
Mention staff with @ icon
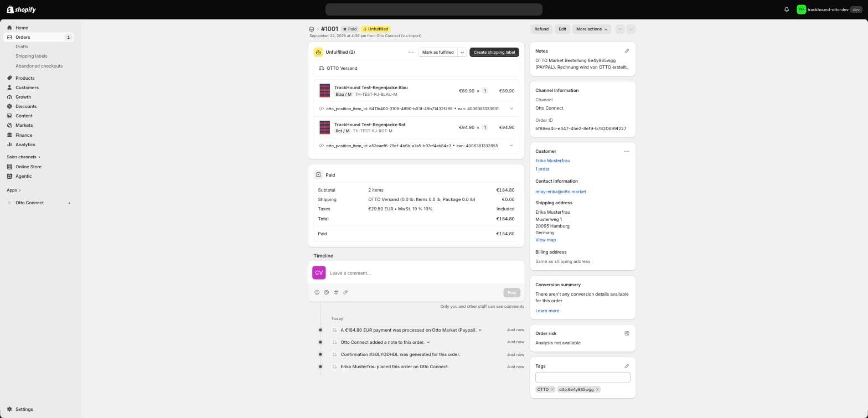click(x=327, y=292)
